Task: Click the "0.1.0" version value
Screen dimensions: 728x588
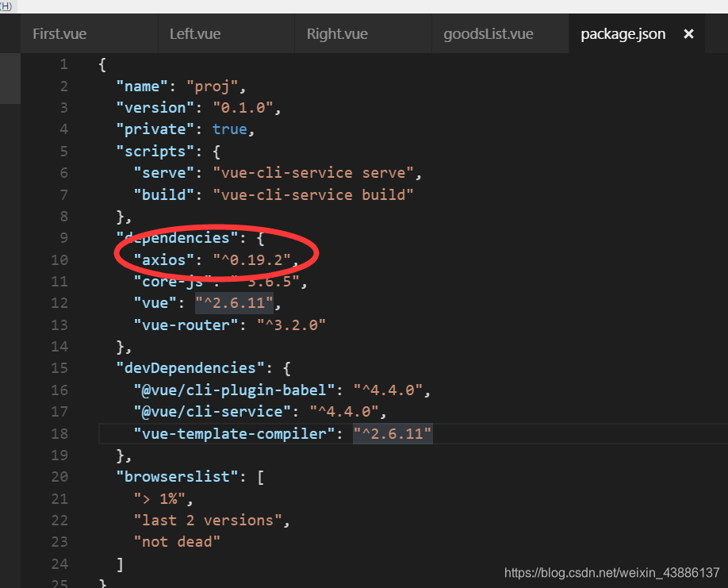Action: 243,108
